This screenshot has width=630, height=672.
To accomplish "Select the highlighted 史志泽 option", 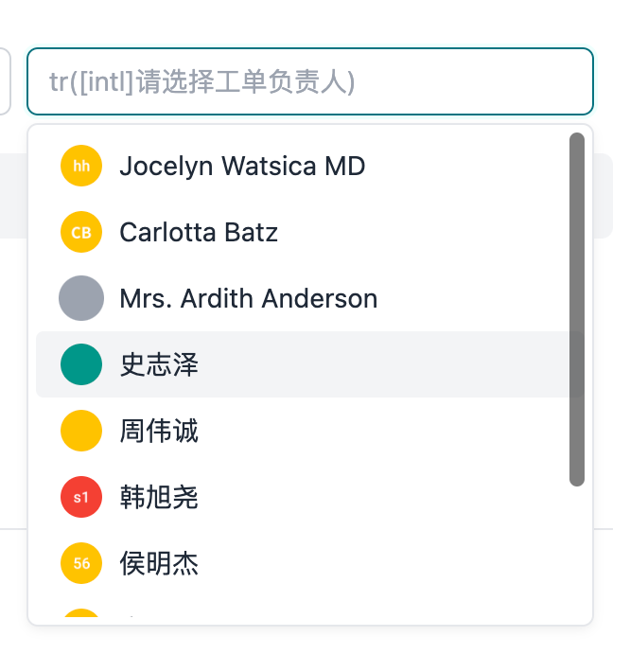I will click(159, 365).
